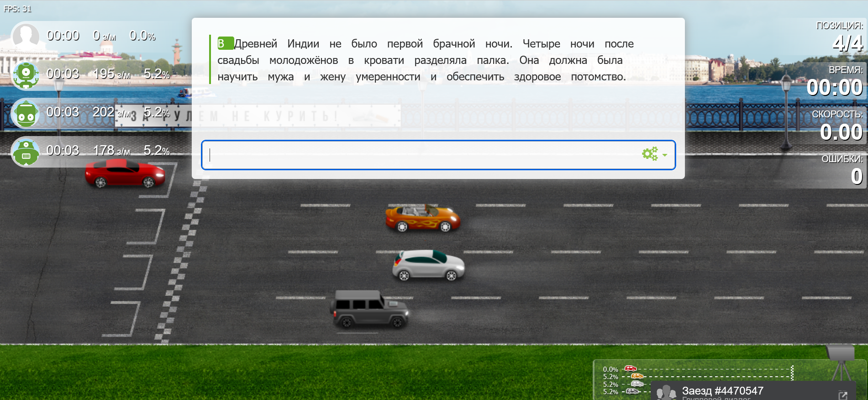Viewport: 868px width, 400px height.
Task: Click grey user avatar of 0 з/м player
Action: (x=26, y=37)
